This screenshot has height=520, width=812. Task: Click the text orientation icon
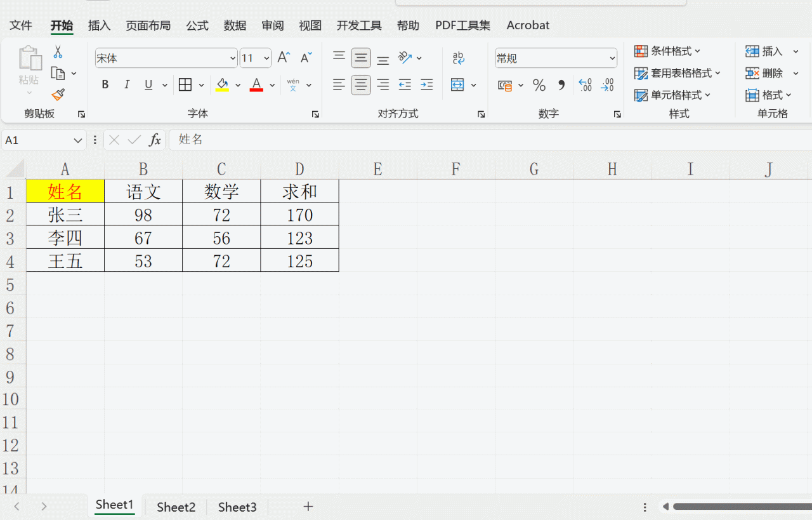point(405,58)
